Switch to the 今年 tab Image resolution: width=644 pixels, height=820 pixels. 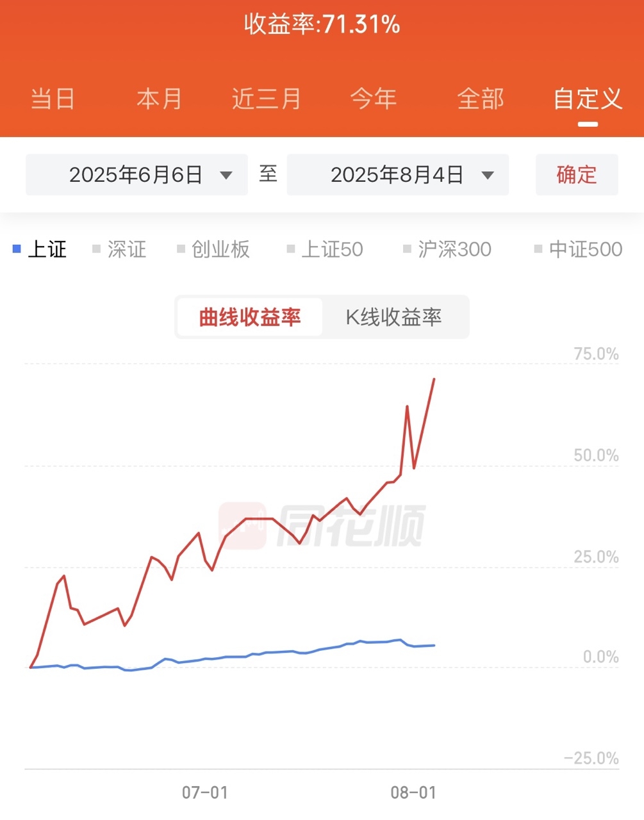(374, 99)
